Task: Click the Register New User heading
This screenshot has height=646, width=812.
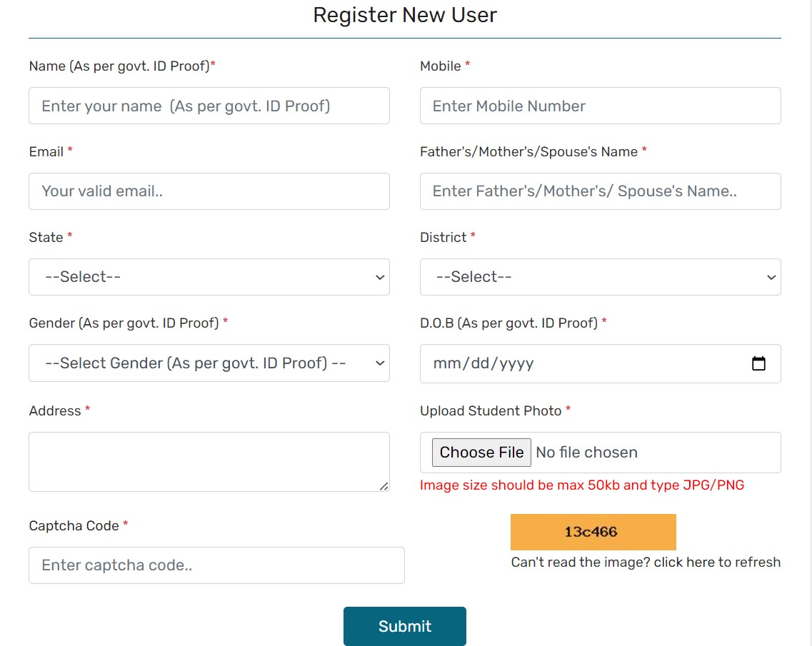Action: (x=405, y=15)
